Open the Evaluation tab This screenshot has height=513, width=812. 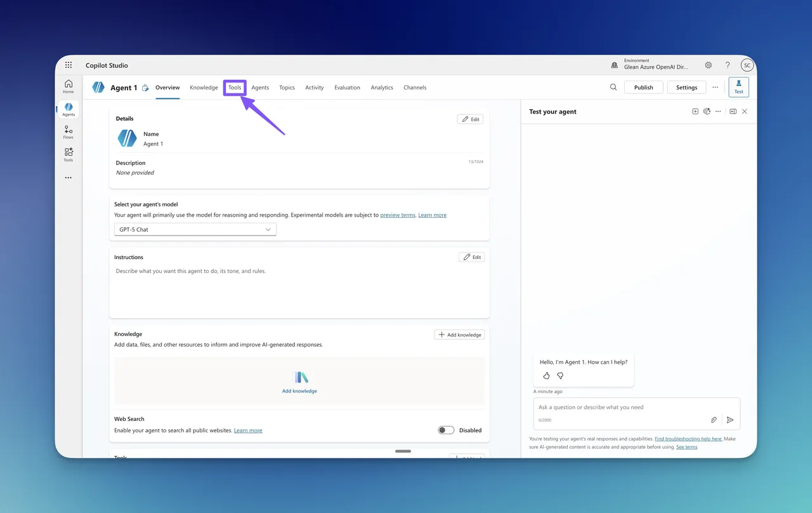pos(347,88)
